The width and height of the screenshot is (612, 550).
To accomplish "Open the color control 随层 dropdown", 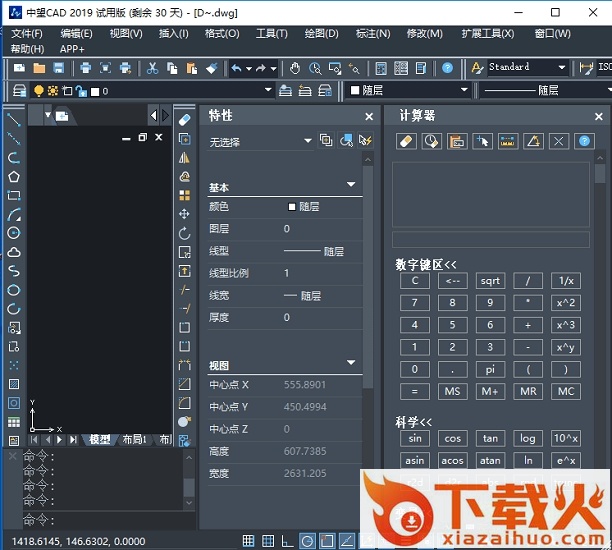I will click(x=464, y=90).
